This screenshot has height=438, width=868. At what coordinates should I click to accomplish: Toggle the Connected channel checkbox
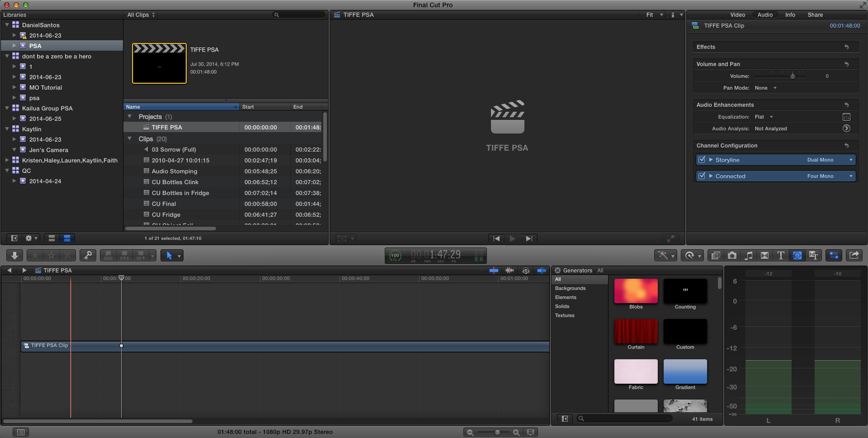coord(702,176)
